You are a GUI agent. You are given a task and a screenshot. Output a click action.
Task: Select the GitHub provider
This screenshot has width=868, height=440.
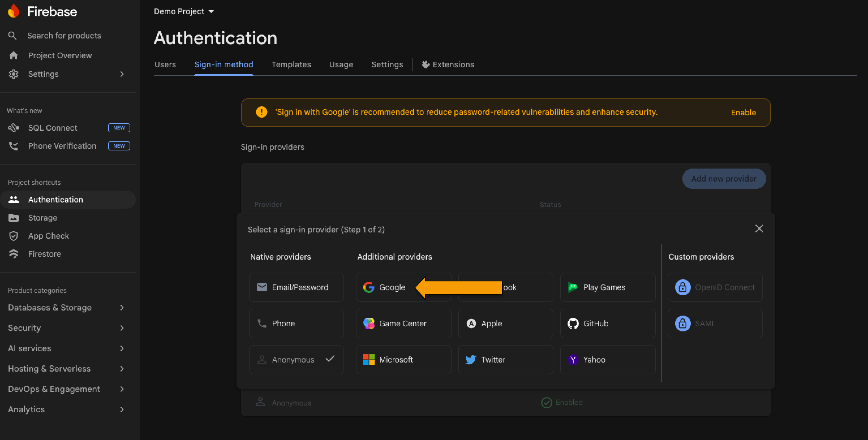pos(607,323)
